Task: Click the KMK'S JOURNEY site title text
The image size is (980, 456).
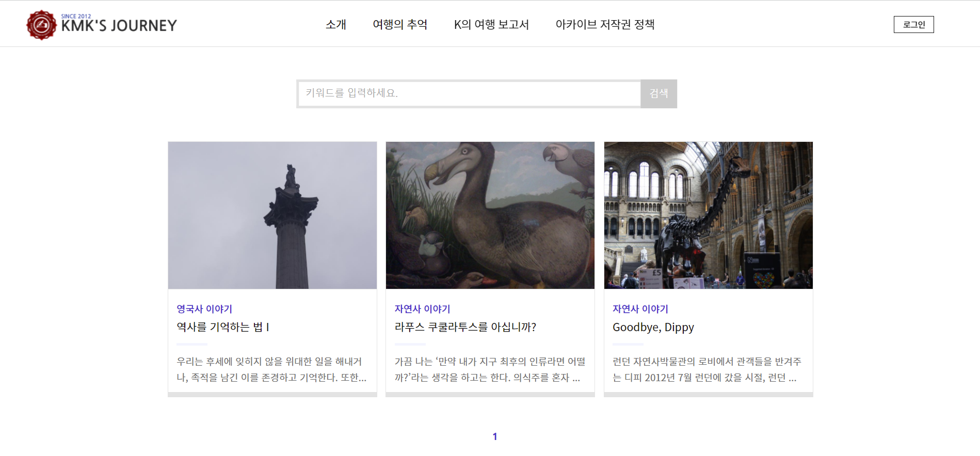Action: pos(119,26)
